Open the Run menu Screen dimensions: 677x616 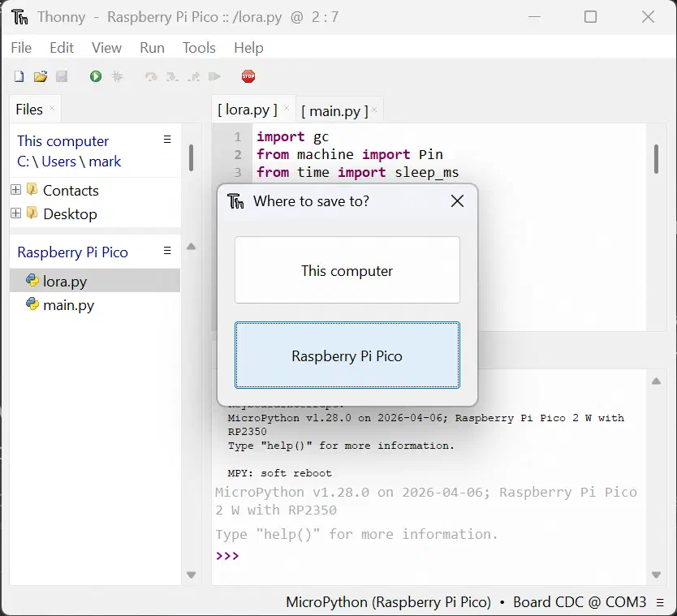point(152,48)
